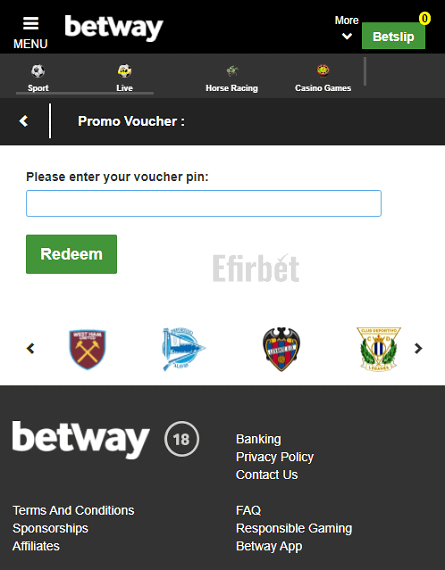Expand the More dropdown chevron

coord(347,36)
